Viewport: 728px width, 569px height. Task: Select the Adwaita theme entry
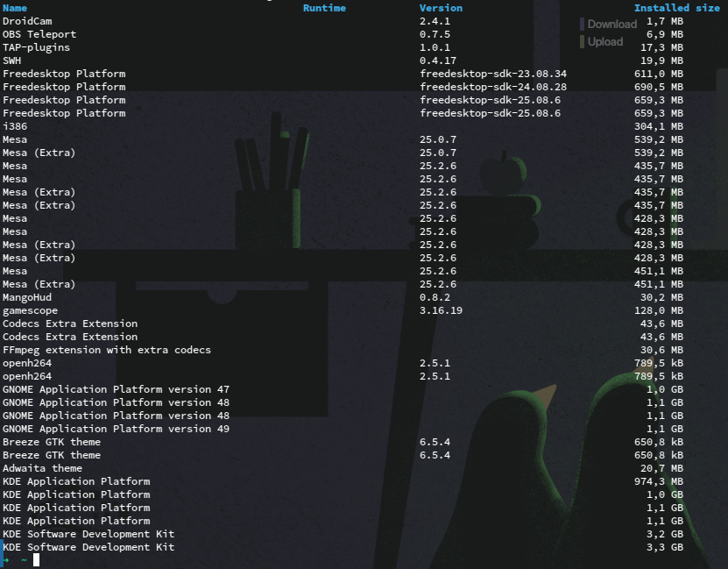point(42,468)
